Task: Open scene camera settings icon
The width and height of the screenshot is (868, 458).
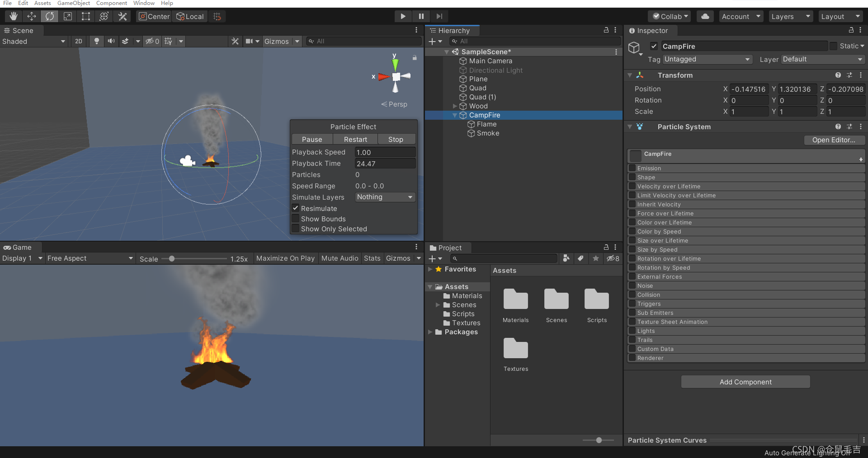Action: [249, 41]
